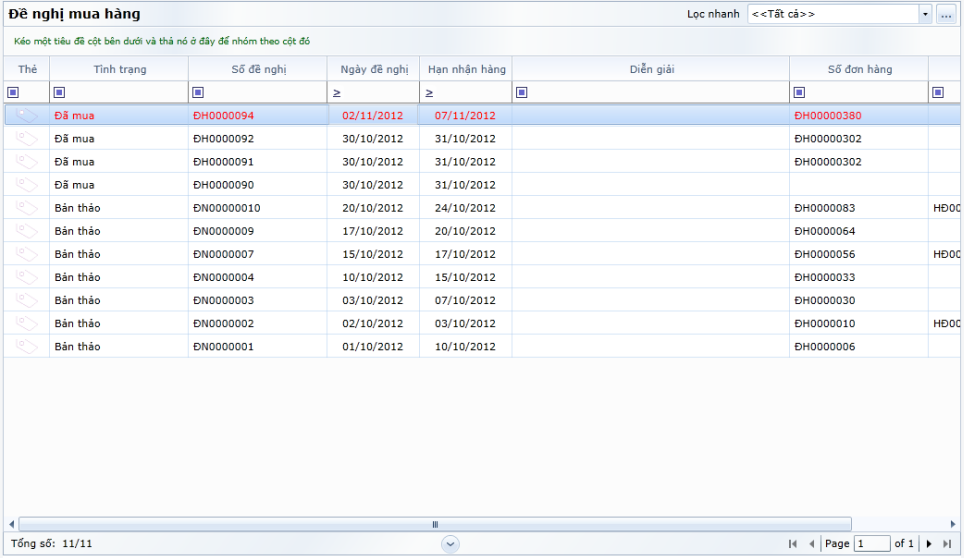Open the Ngày đề nghị filter operator
The image size is (964, 558).
(337, 93)
